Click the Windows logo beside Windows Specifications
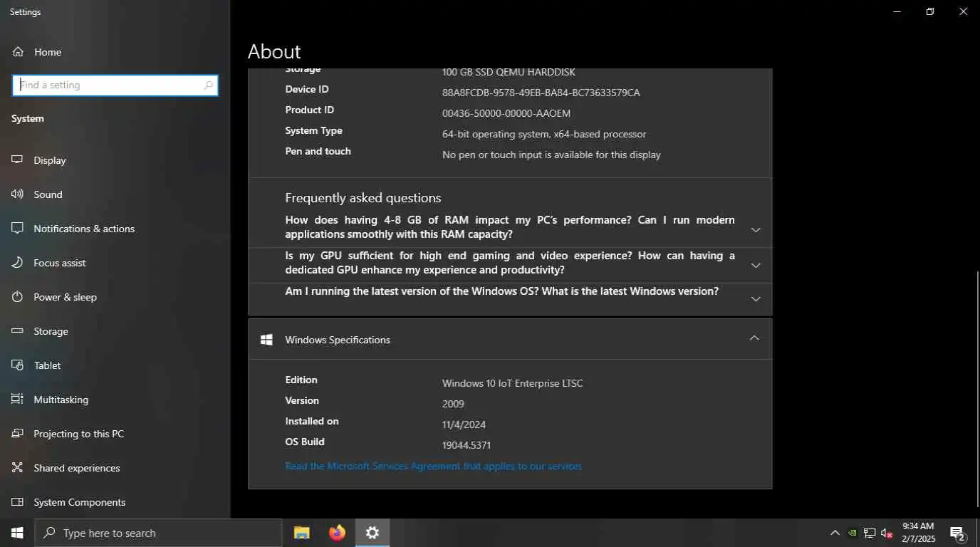The image size is (980, 547). click(x=267, y=340)
